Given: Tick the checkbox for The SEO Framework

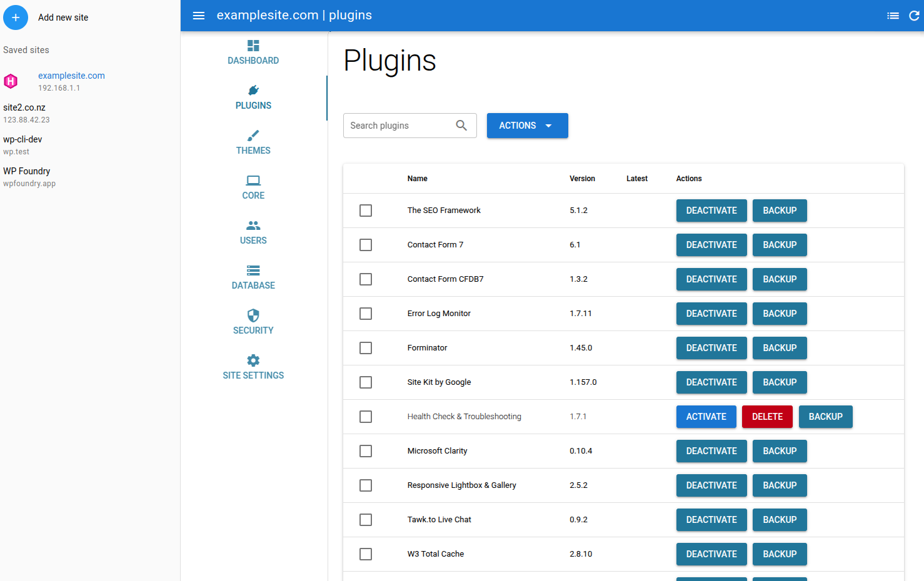Looking at the screenshot, I should pyautogui.click(x=366, y=211).
